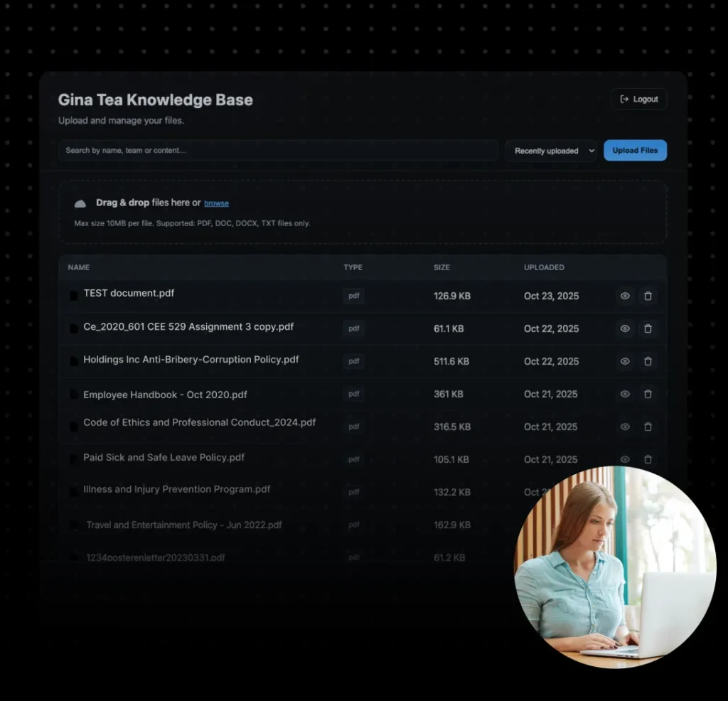Focus the search by name field
Image resolution: width=728 pixels, height=701 pixels.
pos(277,151)
